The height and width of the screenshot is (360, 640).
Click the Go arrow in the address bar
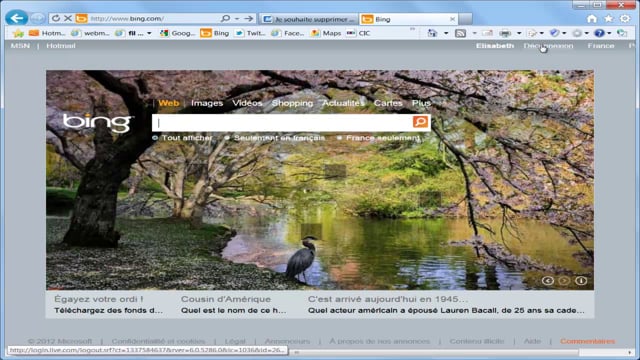(249, 18)
